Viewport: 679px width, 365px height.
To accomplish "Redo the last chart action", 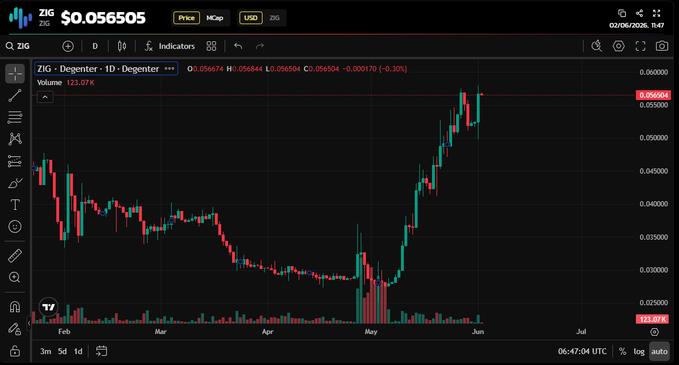I will pos(260,46).
